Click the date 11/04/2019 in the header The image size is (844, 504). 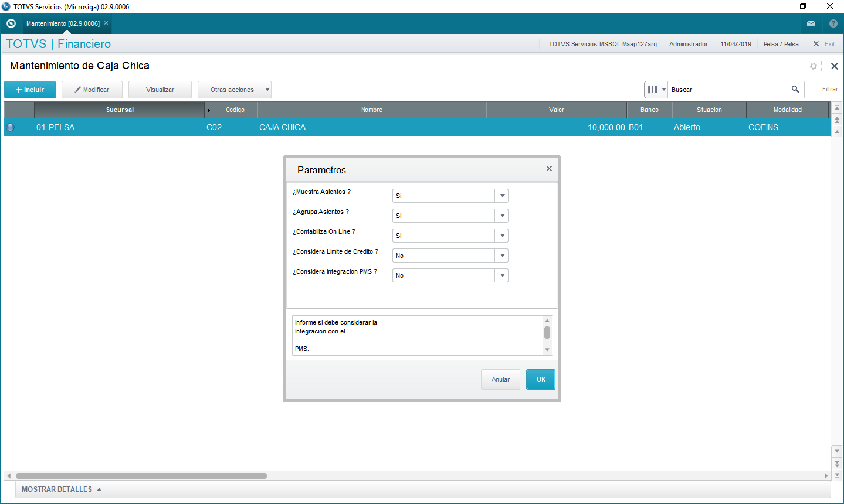coord(735,44)
